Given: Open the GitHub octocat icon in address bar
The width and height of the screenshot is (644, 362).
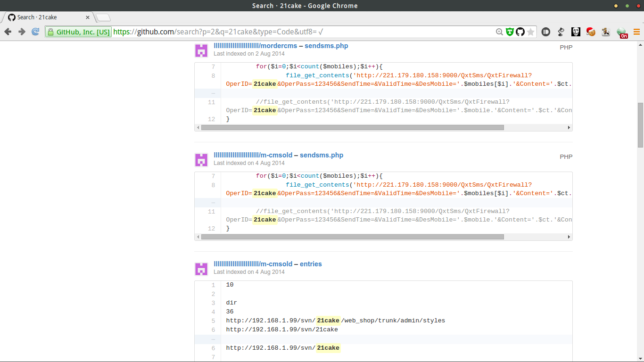Looking at the screenshot, I should point(520,32).
